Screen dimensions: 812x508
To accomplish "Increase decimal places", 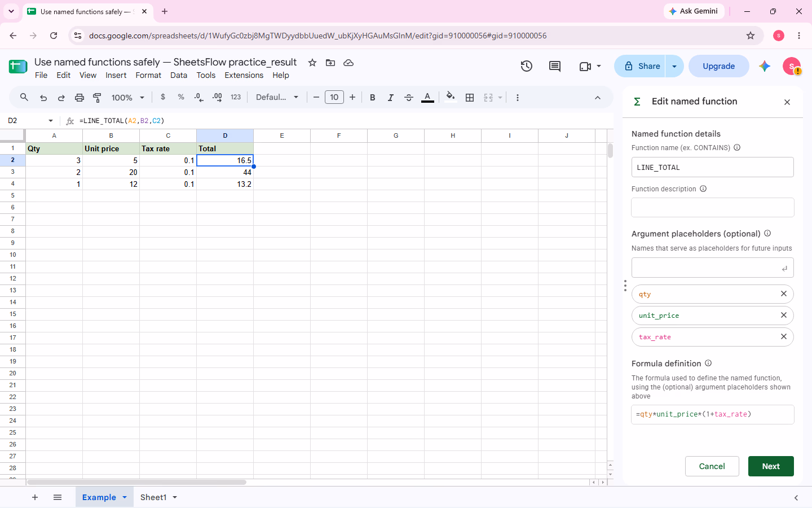I will 217,97.
